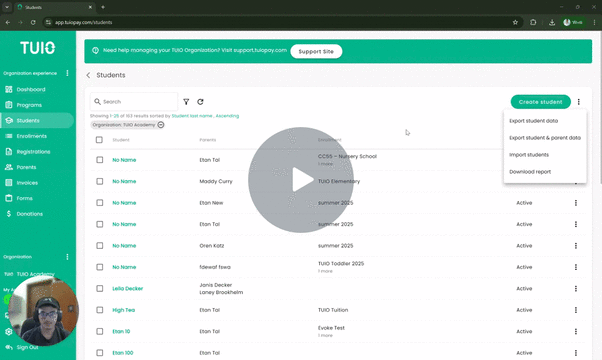Open Forms in the sidebar
Viewport: 602px width, 360px height.
tap(24, 198)
